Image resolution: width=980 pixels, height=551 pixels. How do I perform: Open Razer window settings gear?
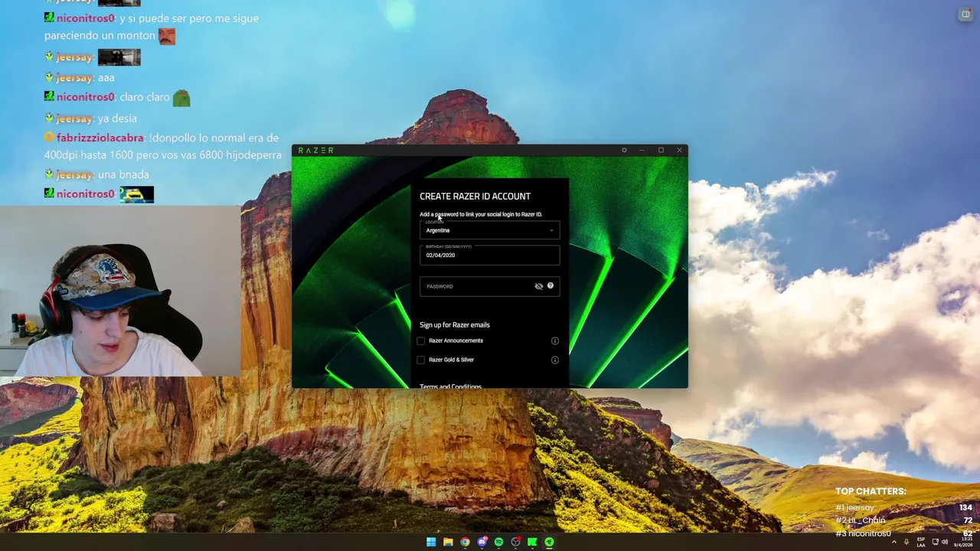(624, 150)
